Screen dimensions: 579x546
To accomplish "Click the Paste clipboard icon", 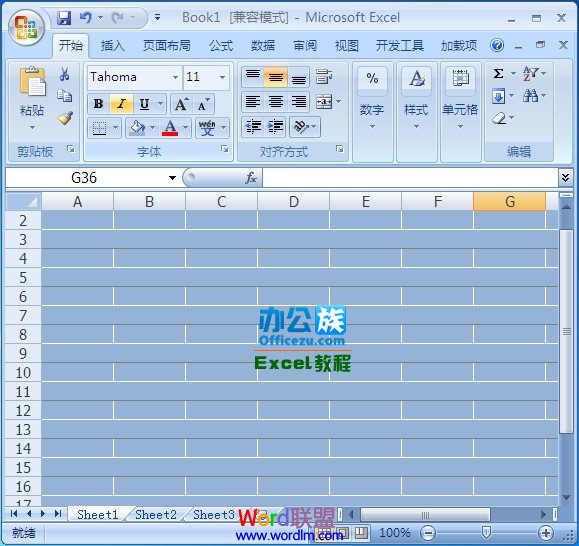I will (x=32, y=81).
